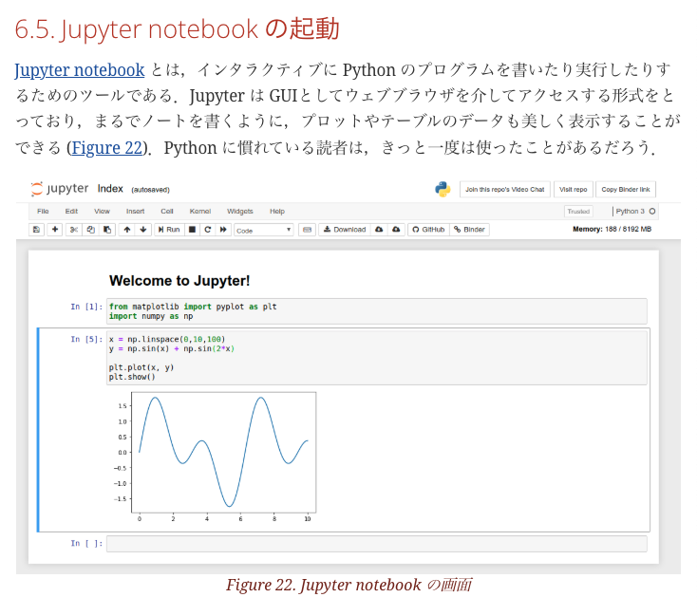Screen dimensions: 697x616
Task: Move selected cell up with arrow icon
Action: (127, 230)
